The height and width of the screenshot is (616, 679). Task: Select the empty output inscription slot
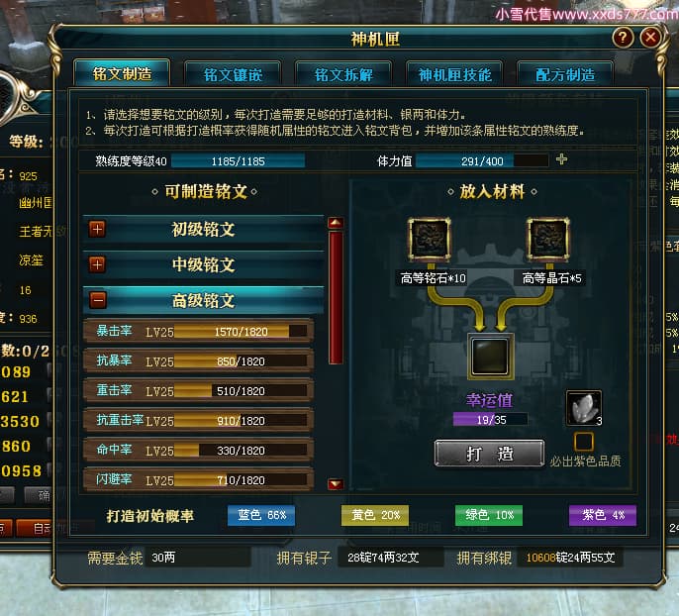[x=490, y=357]
